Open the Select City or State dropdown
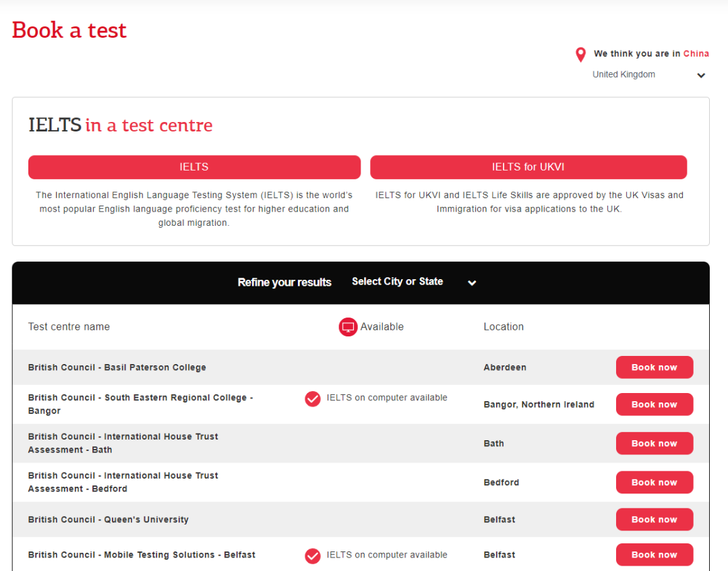Screen dimensions: 728x571 414,282
